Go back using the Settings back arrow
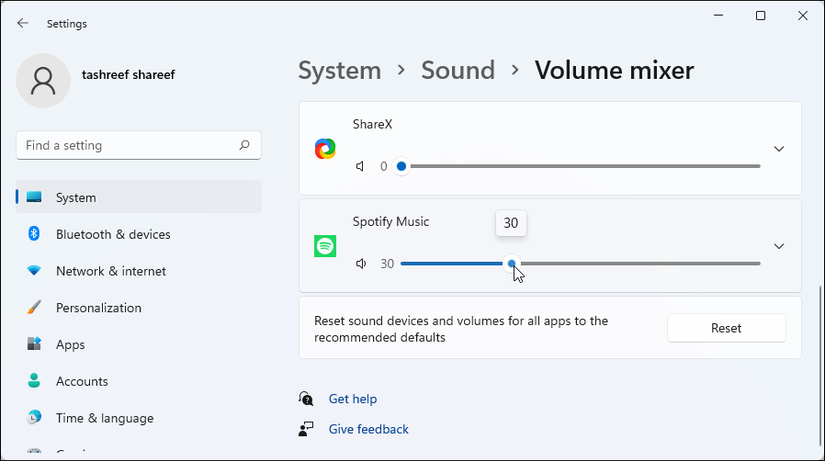The height and width of the screenshot is (461, 825). 23,23
